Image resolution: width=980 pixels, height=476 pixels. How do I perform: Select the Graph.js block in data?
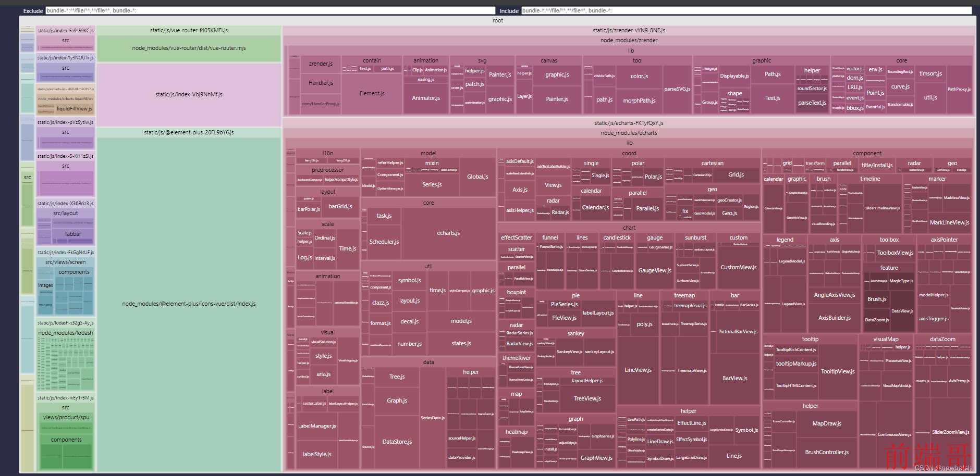click(x=397, y=401)
